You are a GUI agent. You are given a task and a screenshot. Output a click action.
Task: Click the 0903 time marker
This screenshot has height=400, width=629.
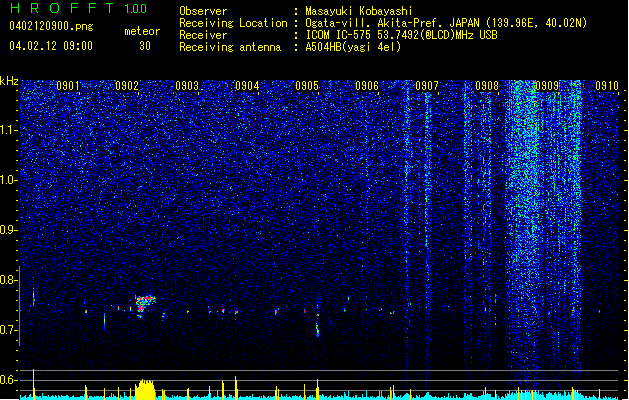point(187,86)
